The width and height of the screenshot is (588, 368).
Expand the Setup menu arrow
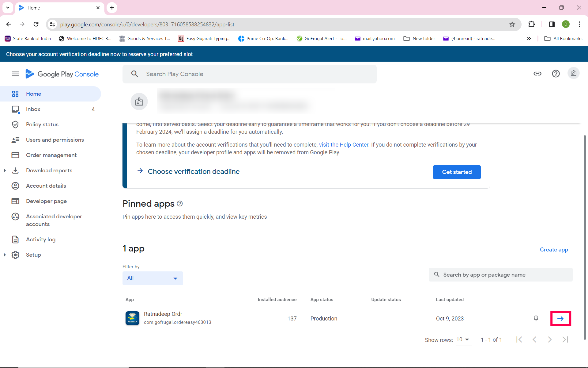tap(5, 255)
